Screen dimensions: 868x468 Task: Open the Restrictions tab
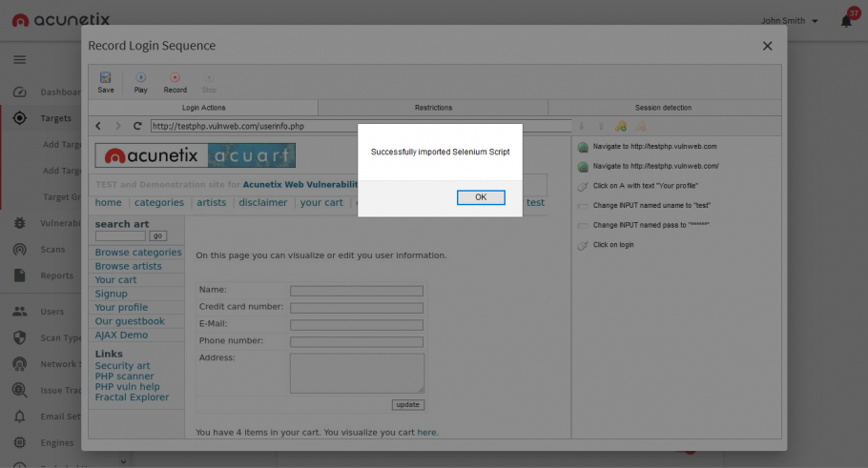point(433,108)
